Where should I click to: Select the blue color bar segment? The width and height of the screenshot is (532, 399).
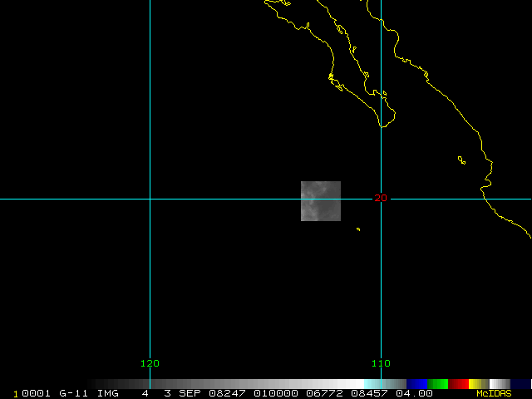pos(417,383)
